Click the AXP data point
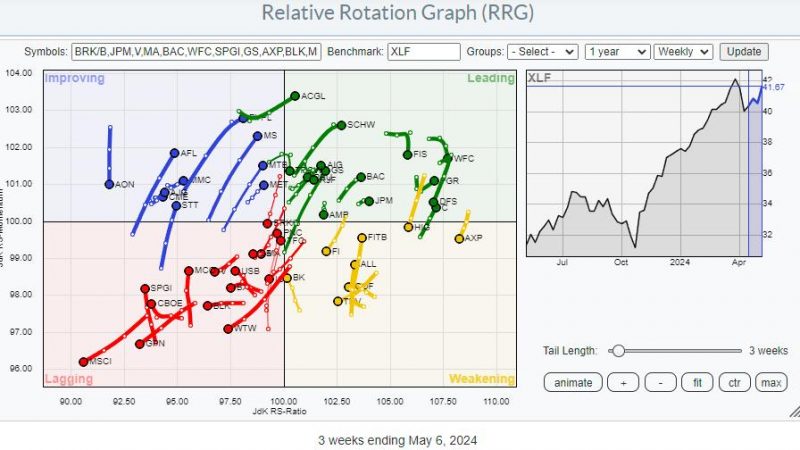The width and height of the screenshot is (800, 450). pyautogui.click(x=459, y=239)
